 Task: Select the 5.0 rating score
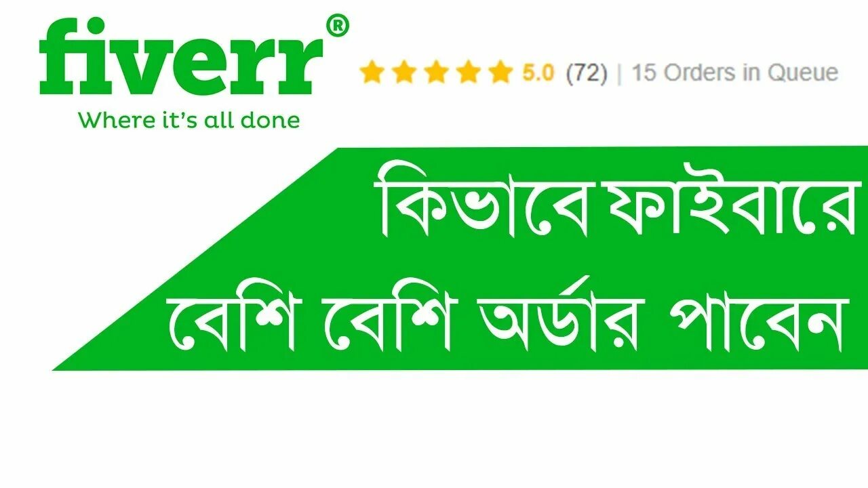538,73
